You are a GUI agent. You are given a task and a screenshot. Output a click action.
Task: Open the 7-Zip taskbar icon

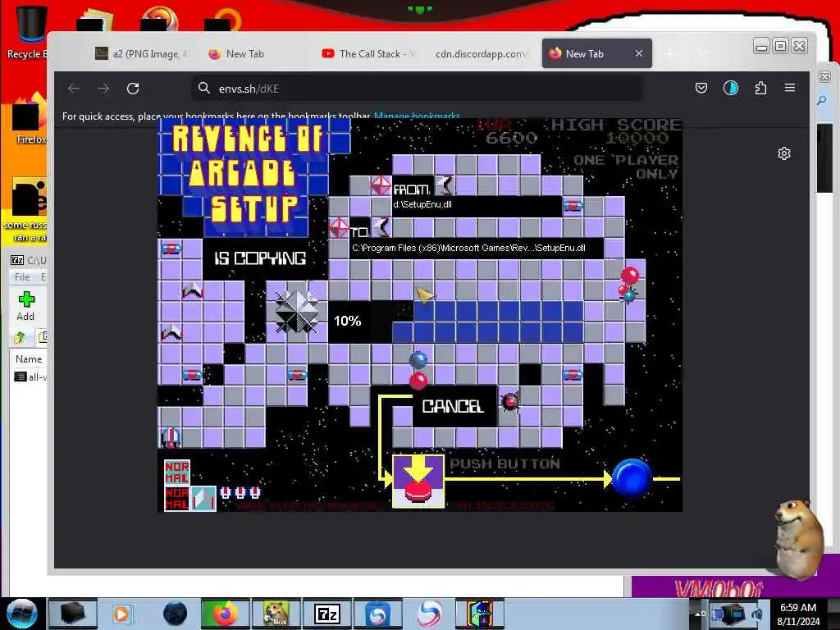326,614
